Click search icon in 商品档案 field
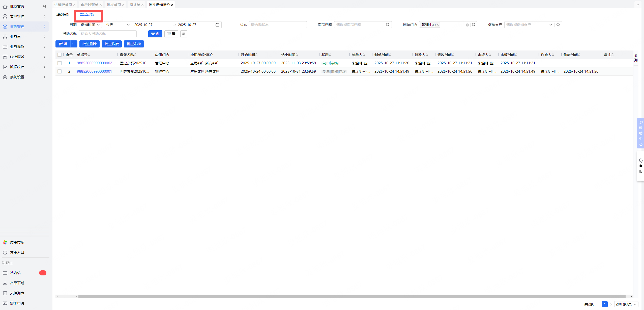 (388, 25)
